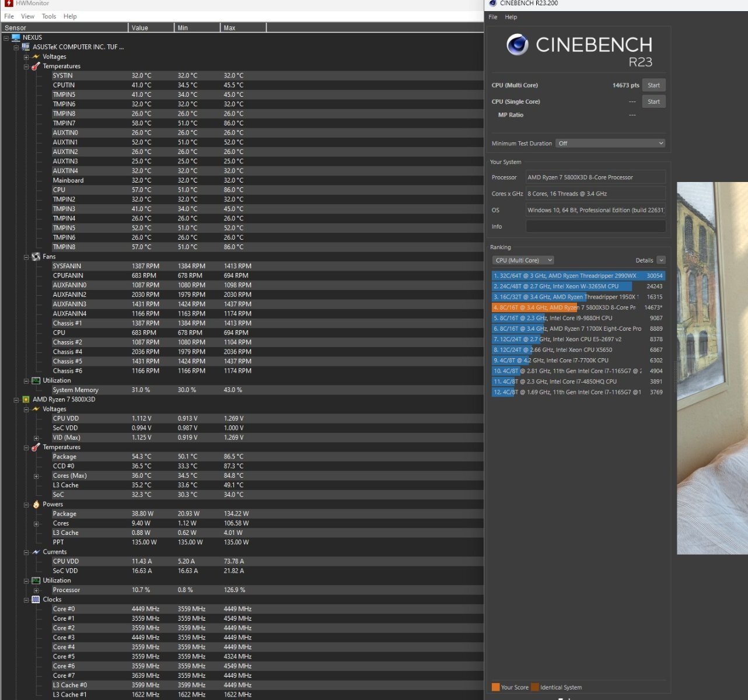Select ranking entry Intel Core i9-9880H
The height and width of the screenshot is (700, 748).
click(x=578, y=318)
